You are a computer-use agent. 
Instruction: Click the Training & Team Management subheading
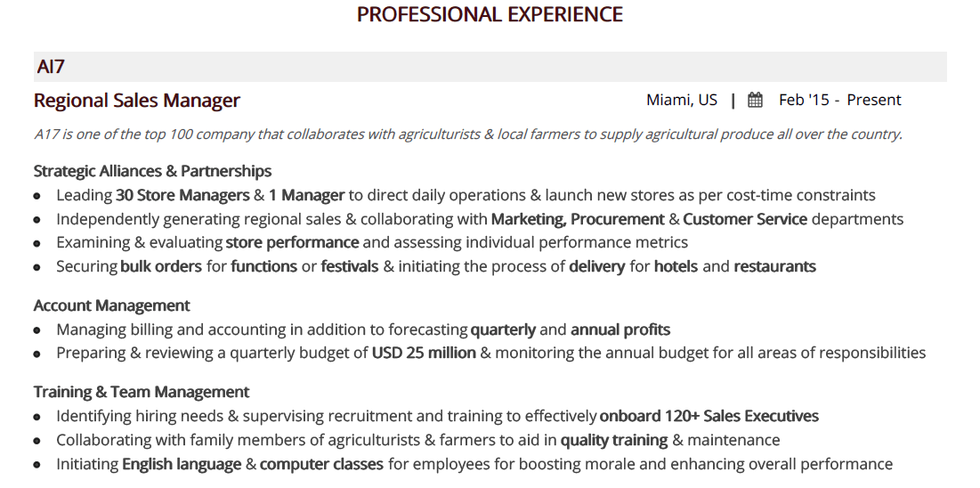point(142,392)
